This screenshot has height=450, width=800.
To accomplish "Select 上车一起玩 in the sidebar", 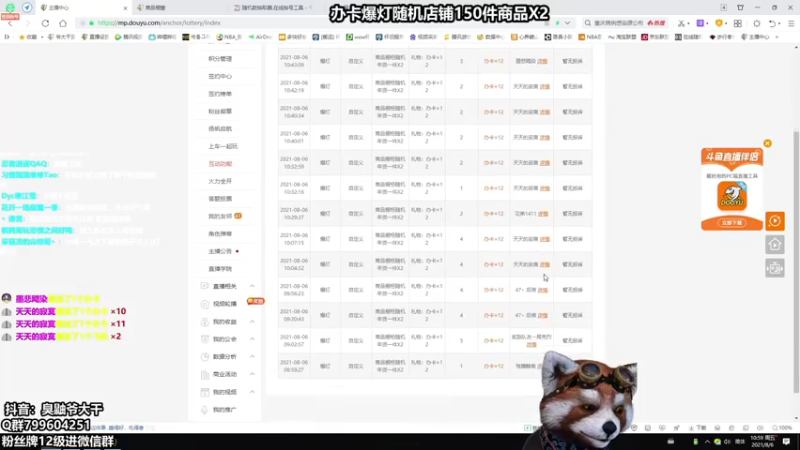I will point(223,146).
